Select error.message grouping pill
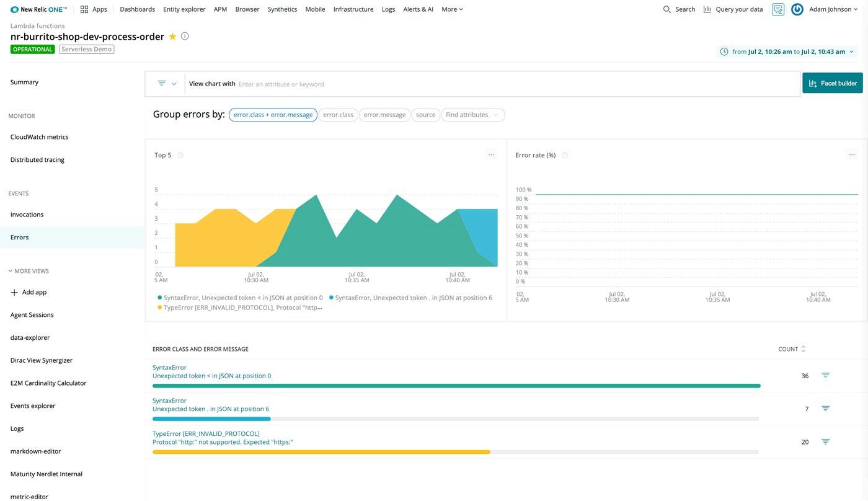 (384, 115)
